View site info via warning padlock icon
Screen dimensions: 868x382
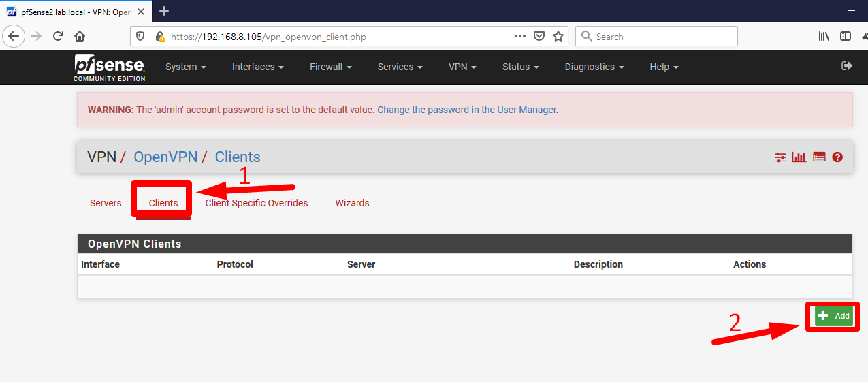click(159, 37)
